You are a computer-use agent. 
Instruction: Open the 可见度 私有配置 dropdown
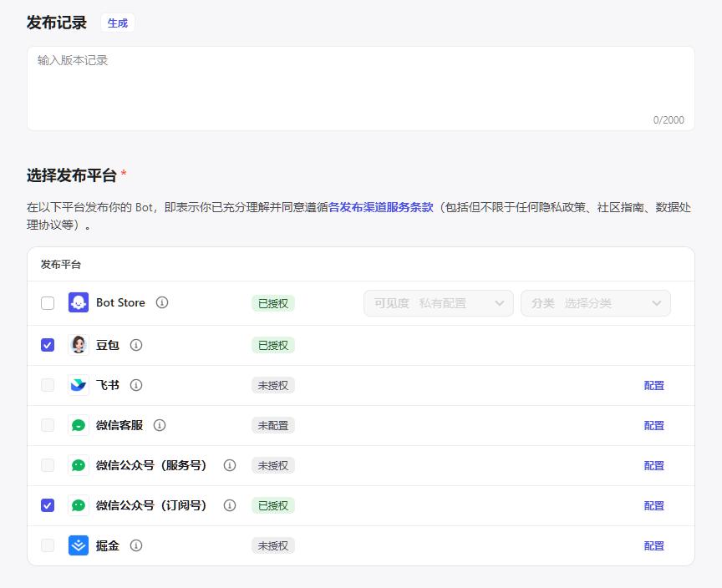(x=439, y=303)
